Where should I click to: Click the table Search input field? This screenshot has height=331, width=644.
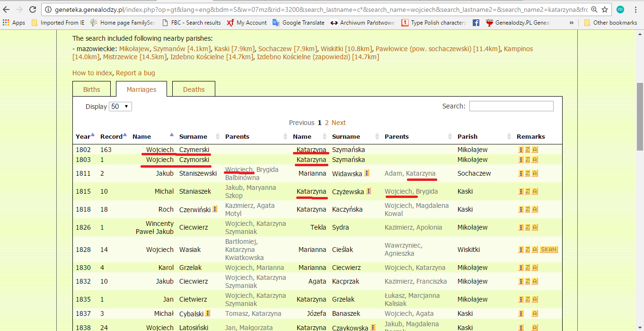[x=511, y=106]
